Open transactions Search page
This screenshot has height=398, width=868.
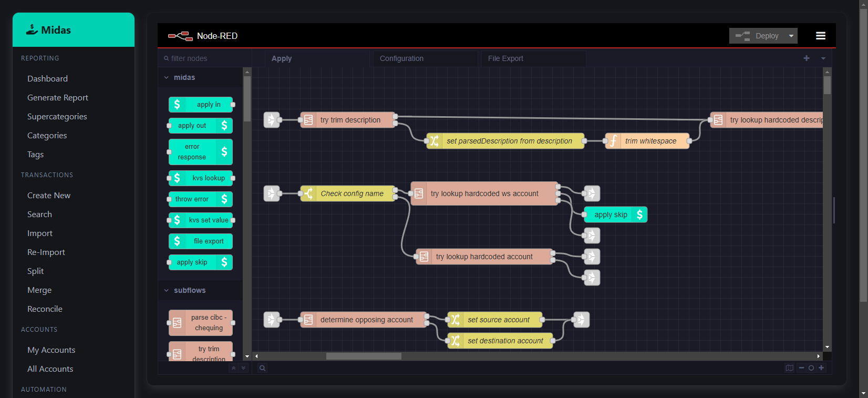tap(40, 214)
